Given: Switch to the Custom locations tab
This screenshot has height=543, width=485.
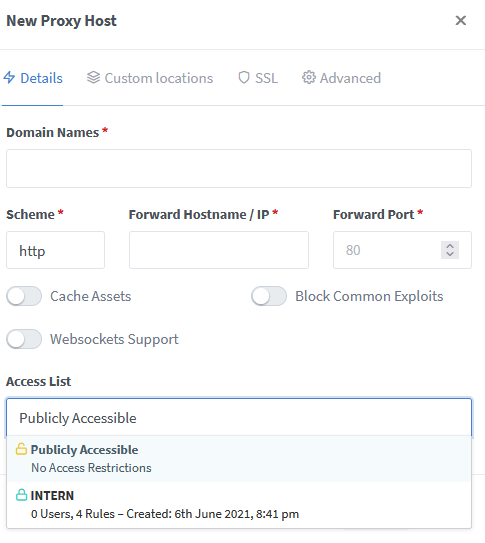Looking at the screenshot, I should 150,78.
